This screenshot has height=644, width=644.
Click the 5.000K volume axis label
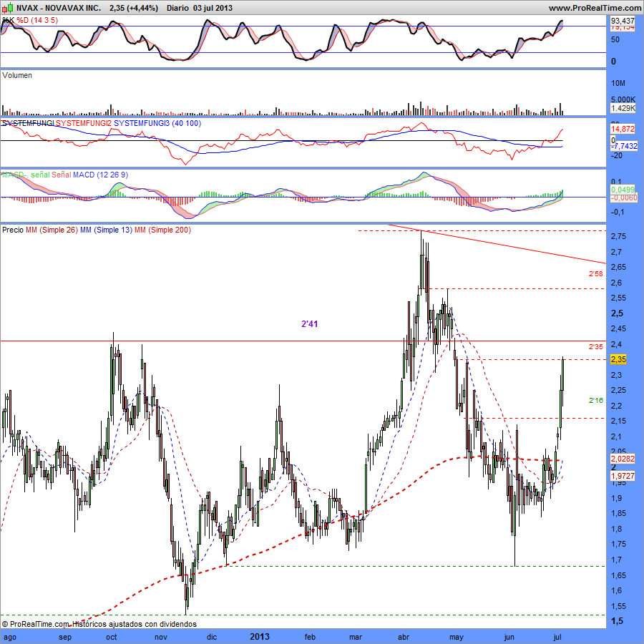[x=623, y=99]
